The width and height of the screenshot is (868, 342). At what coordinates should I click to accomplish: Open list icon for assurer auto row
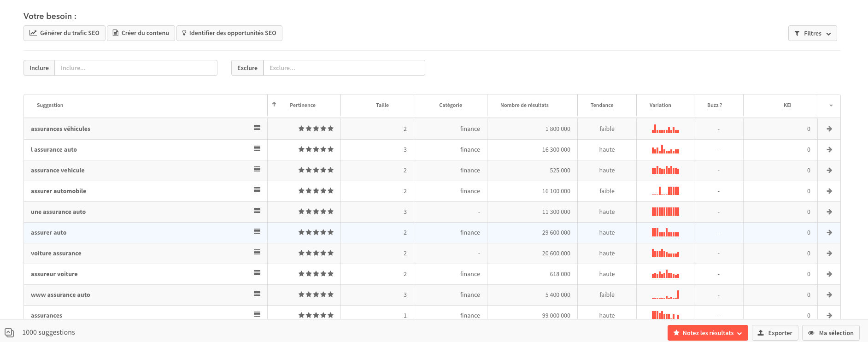click(x=257, y=231)
